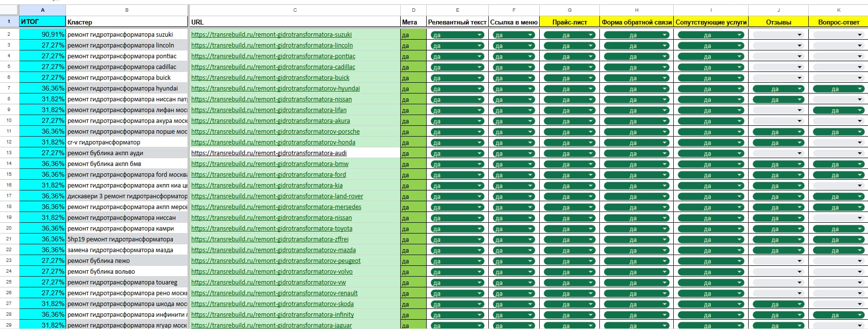The width and height of the screenshot is (868, 329).
Task: Open Сопутствующие услуги dropdown in lifan row
Action: pyautogui.click(x=711, y=110)
